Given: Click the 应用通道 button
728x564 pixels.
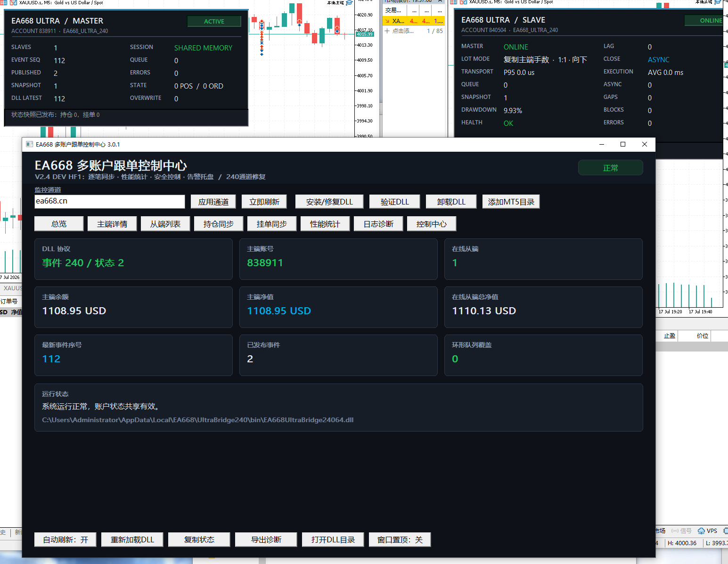Looking at the screenshot, I should [x=213, y=202].
